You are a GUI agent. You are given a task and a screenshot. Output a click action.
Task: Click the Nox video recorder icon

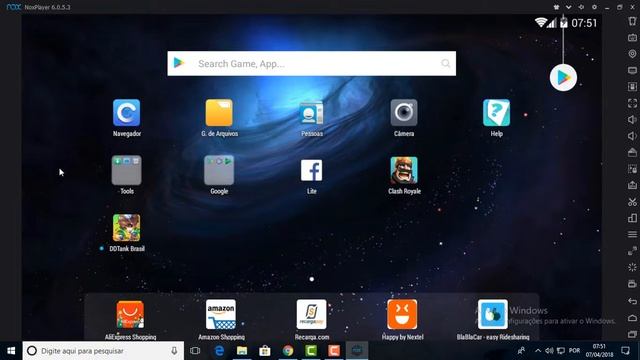pos(632,284)
